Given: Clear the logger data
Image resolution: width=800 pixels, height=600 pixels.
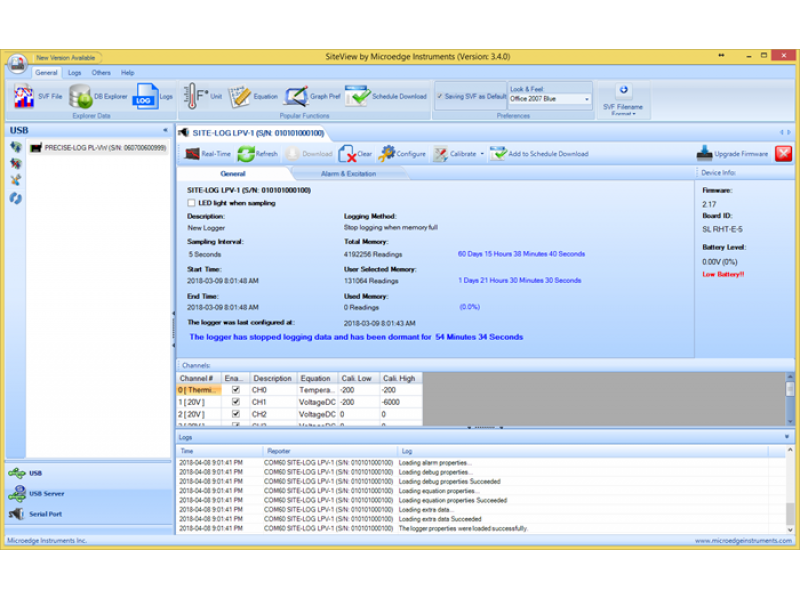Looking at the screenshot, I should 355,154.
